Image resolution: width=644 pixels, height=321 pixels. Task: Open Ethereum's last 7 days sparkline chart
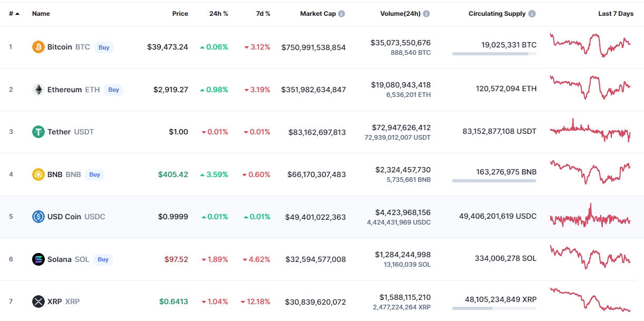(590, 87)
